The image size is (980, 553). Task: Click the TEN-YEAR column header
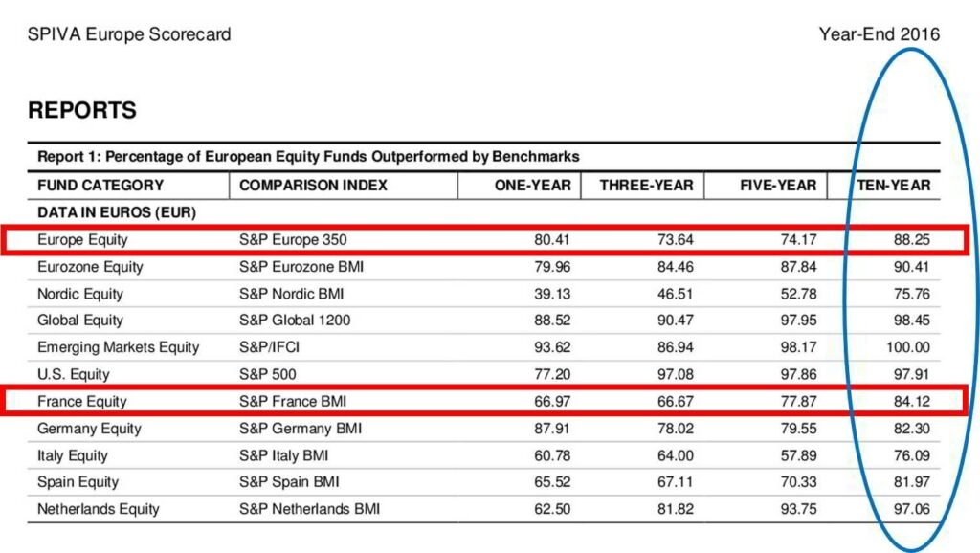892,186
